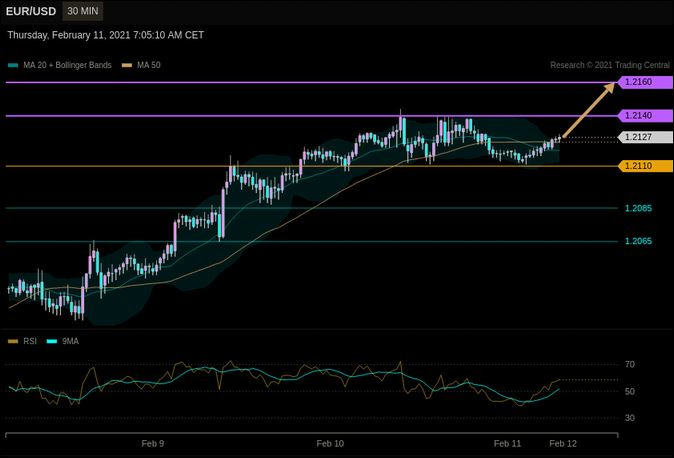Select the 30 MIN timeframe button
Image resolution: width=674 pixels, height=458 pixels.
tap(83, 11)
